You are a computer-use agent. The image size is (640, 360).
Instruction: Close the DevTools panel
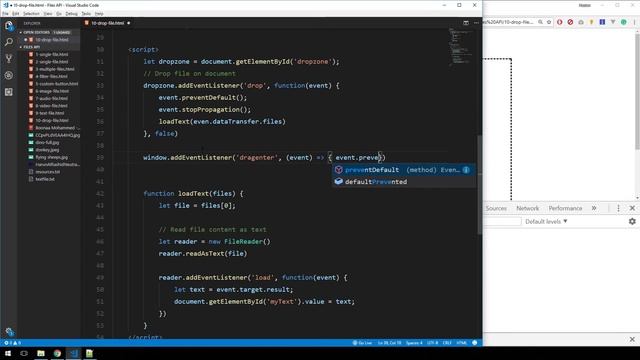pos(632,208)
